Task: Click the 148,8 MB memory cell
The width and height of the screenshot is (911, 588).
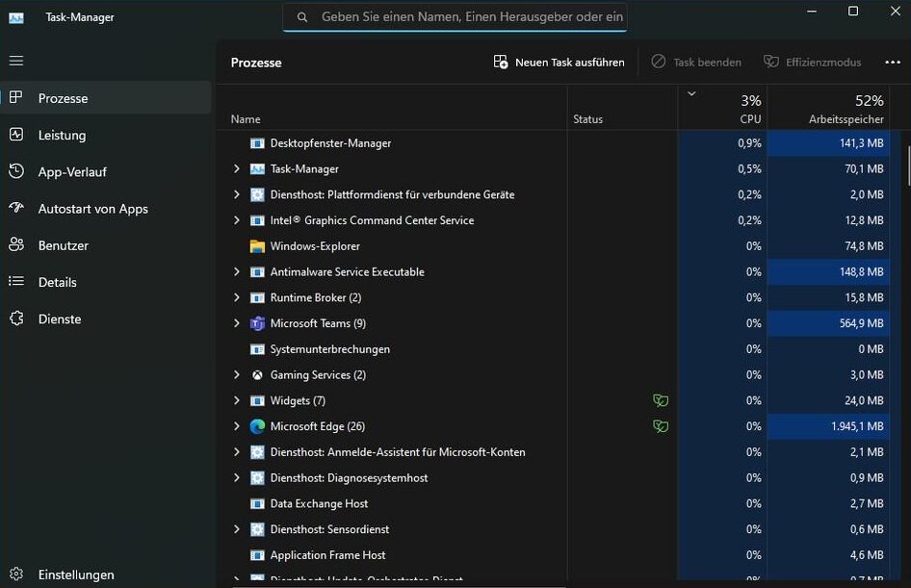Action: pos(828,271)
